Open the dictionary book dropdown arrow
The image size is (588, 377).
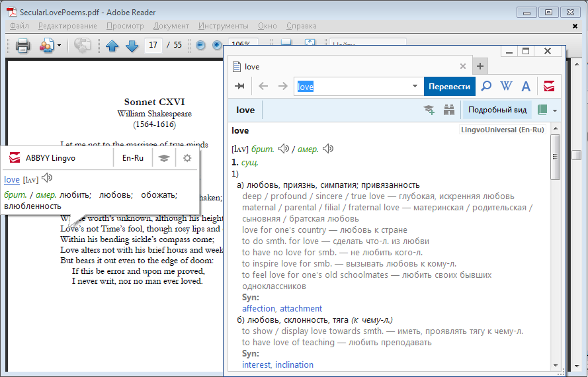[x=555, y=110]
